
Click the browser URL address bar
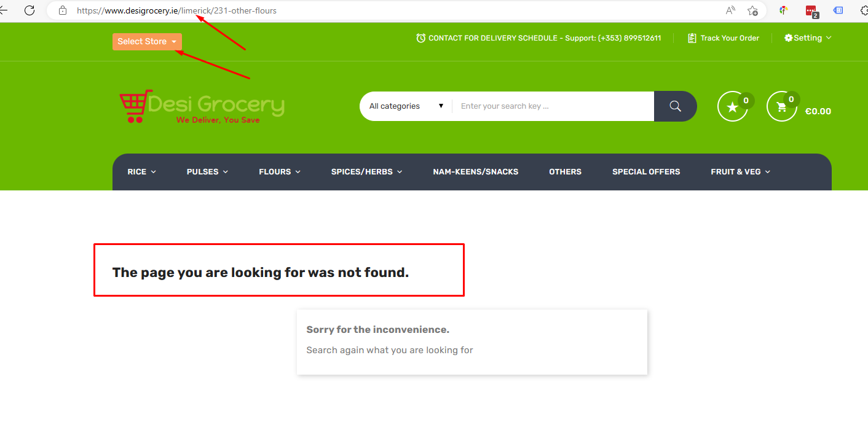pyautogui.click(x=393, y=10)
